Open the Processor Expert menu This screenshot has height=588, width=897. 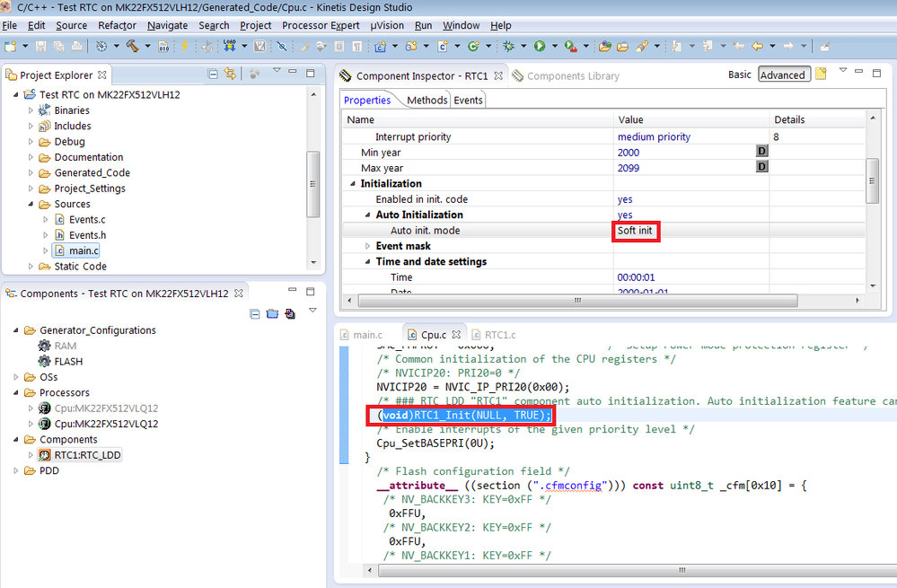[321, 25]
